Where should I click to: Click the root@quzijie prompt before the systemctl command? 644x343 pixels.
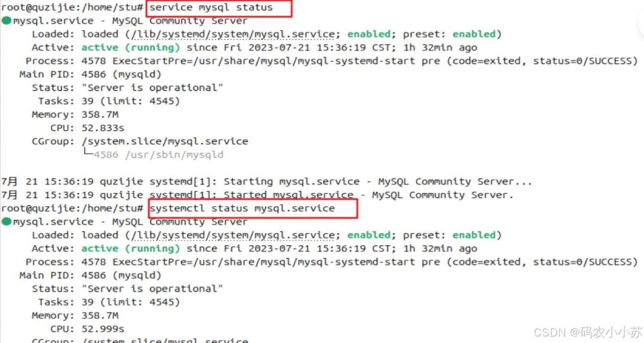point(73,209)
